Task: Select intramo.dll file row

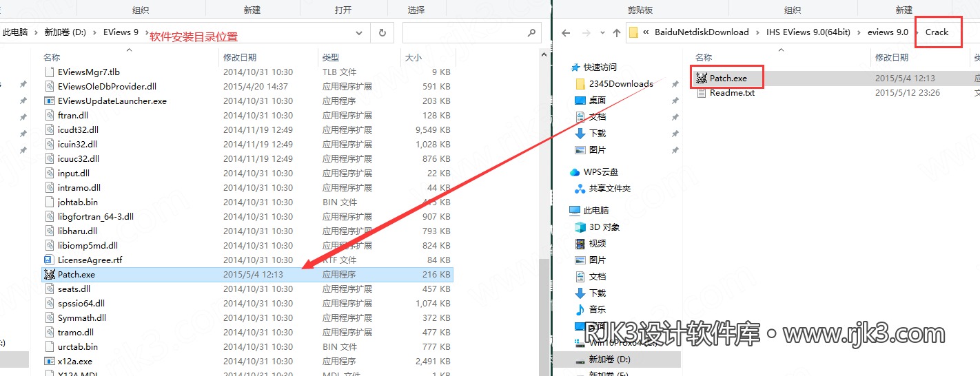Action: coord(247,187)
